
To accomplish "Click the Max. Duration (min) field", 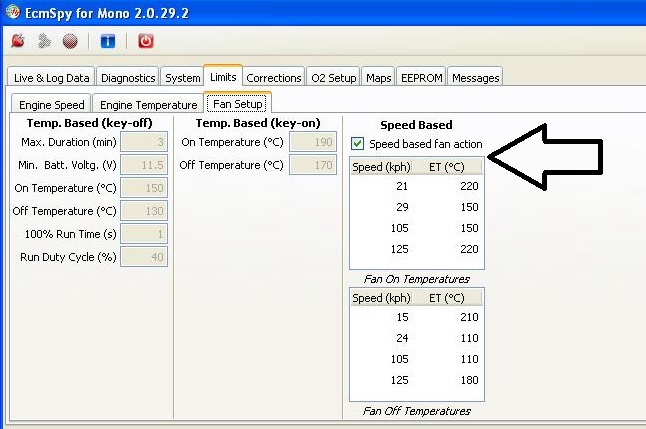I will (144, 142).
